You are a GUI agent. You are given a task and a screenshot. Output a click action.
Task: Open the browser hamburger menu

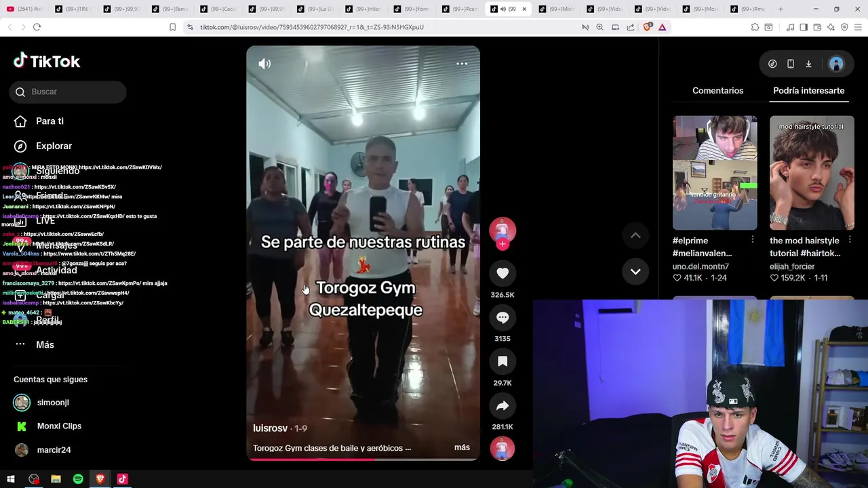859,27
